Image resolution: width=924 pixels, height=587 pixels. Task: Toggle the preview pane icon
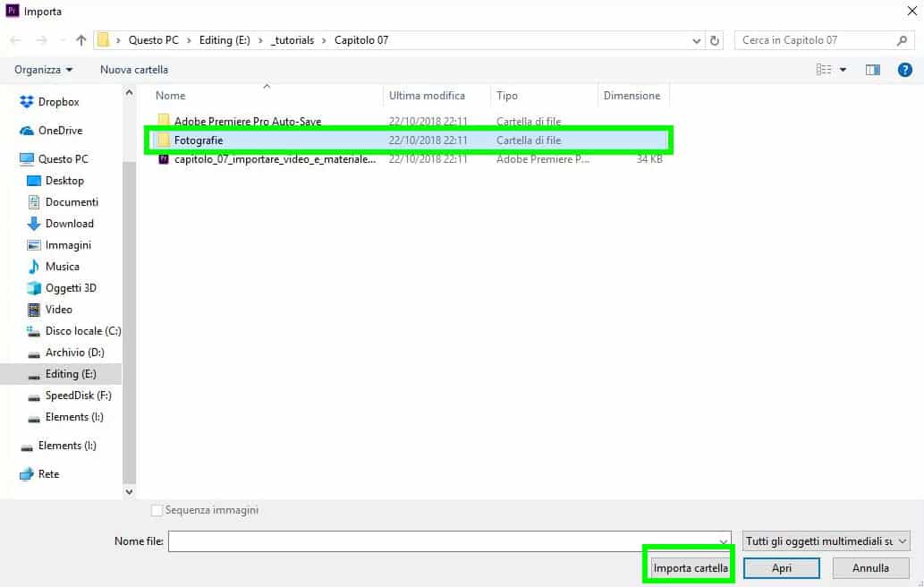click(872, 70)
